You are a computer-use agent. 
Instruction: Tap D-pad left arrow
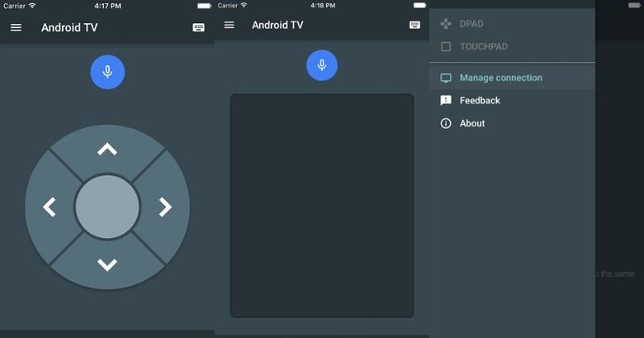coord(50,207)
